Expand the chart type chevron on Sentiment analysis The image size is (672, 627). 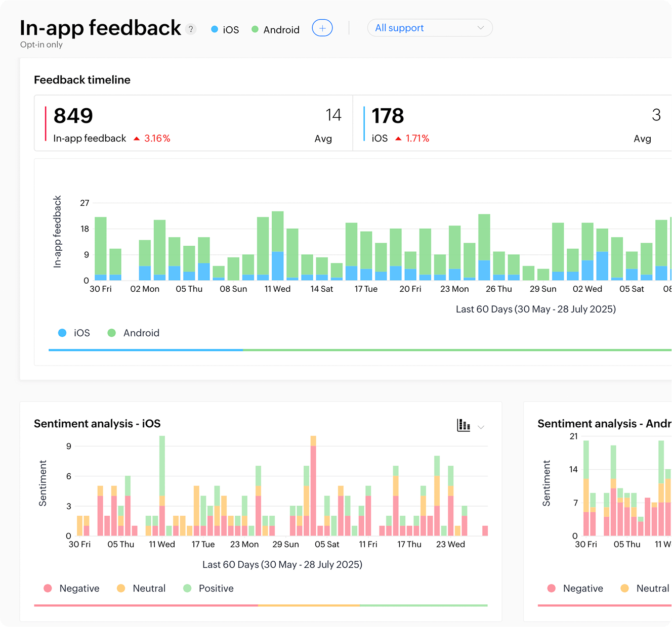coord(480,426)
